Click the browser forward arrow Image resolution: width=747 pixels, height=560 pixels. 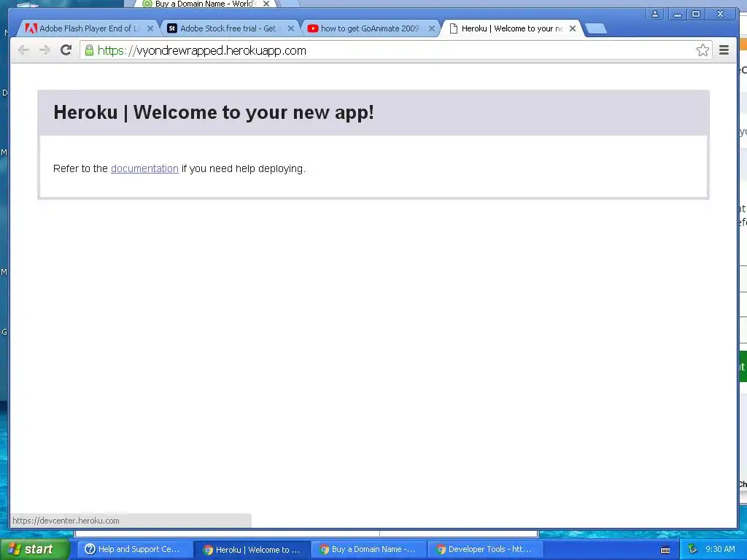pos(44,50)
